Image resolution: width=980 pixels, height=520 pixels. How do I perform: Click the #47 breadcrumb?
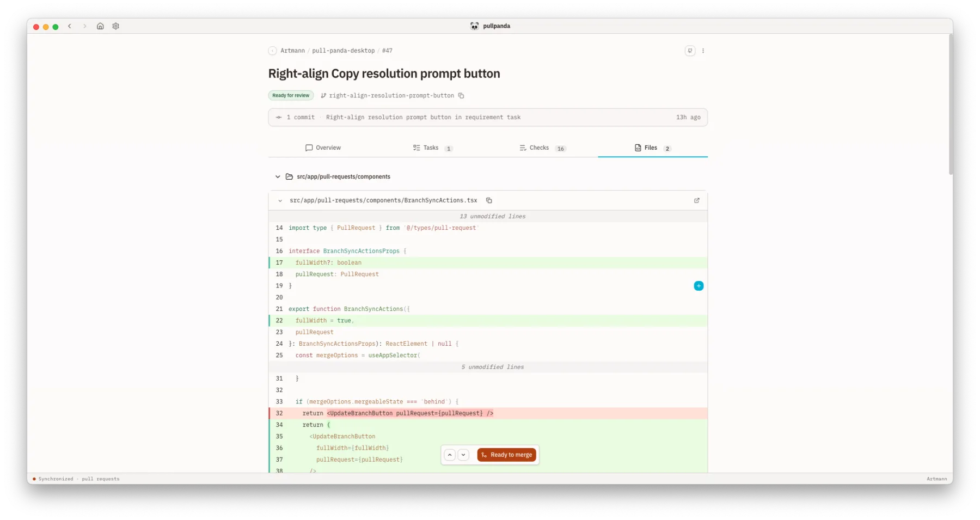pos(387,51)
